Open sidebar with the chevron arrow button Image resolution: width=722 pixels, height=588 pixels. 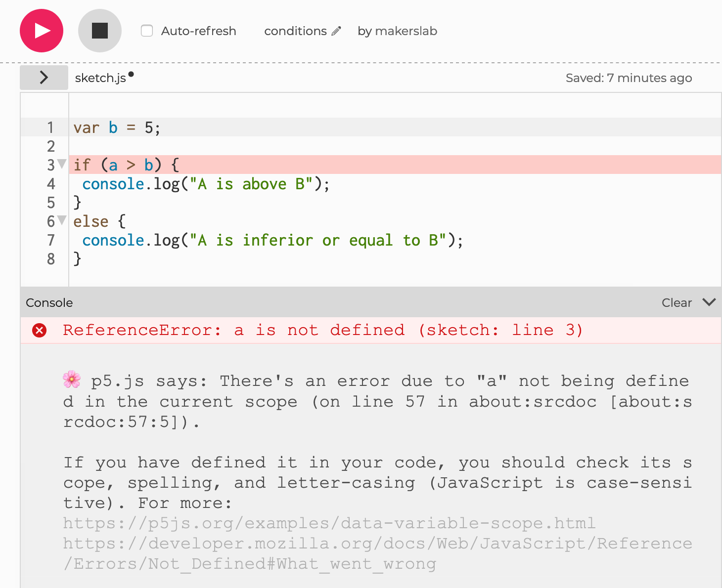[44, 78]
